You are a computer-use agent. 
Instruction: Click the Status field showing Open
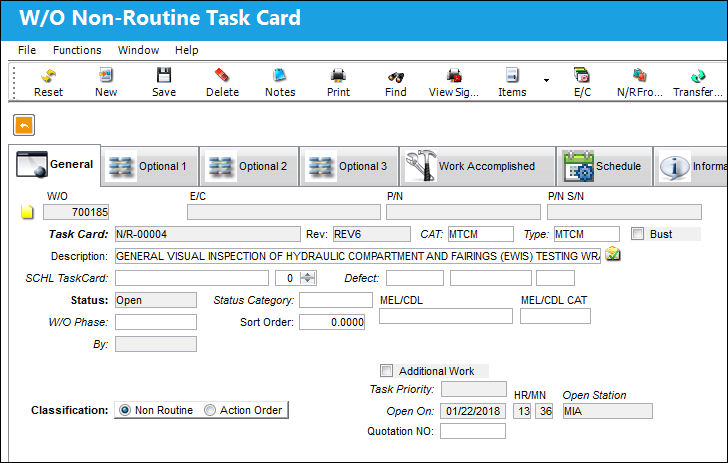point(156,300)
